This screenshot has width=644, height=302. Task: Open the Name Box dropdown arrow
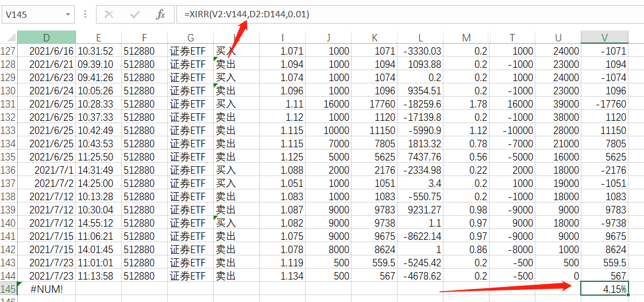click(68, 14)
